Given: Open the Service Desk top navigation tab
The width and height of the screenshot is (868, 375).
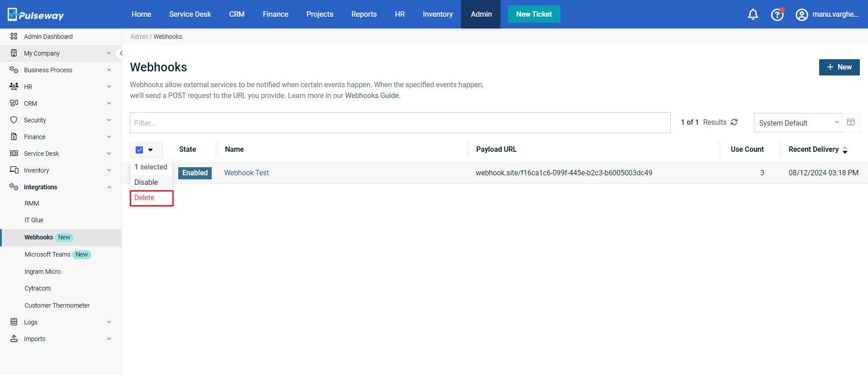Looking at the screenshot, I should pyautogui.click(x=190, y=14).
